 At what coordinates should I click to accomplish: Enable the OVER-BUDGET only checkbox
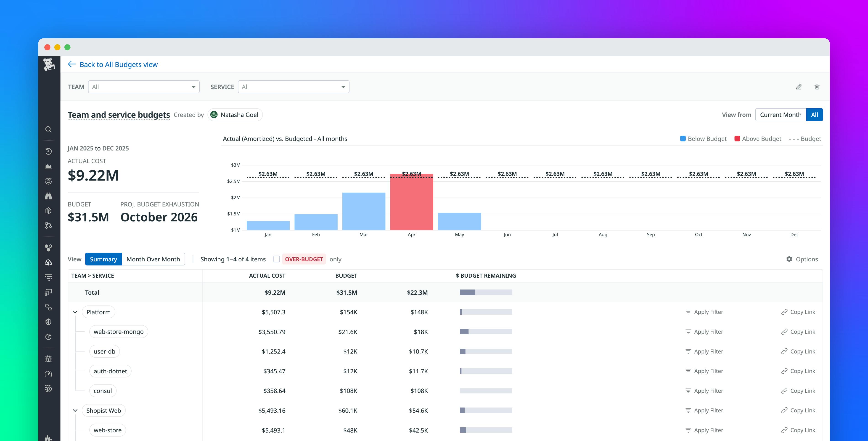(277, 259)
